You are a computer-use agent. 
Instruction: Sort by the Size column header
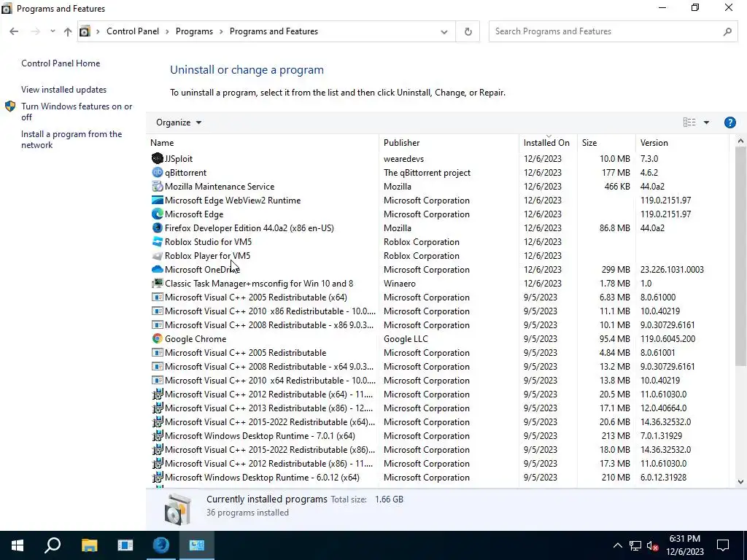tap(606, 143)
